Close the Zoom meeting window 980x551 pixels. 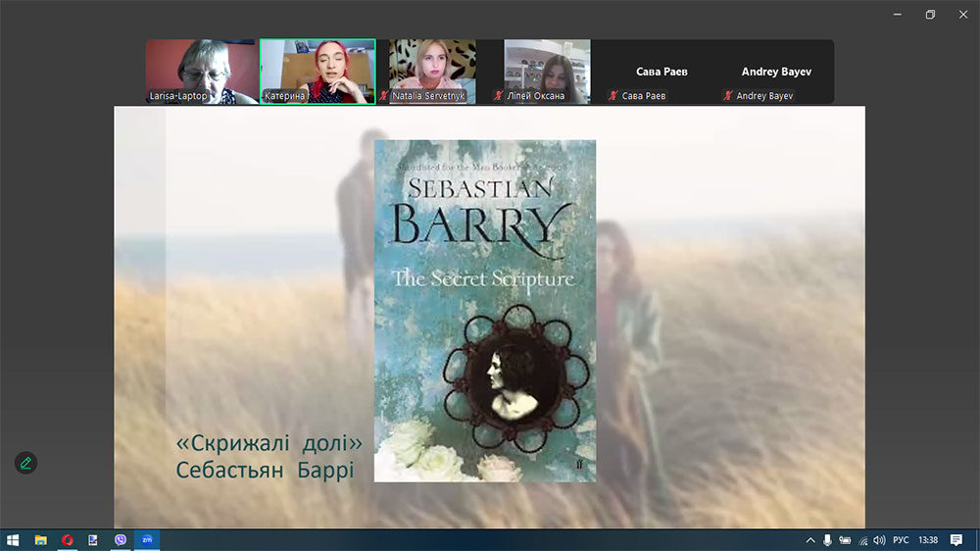point(963,15)
